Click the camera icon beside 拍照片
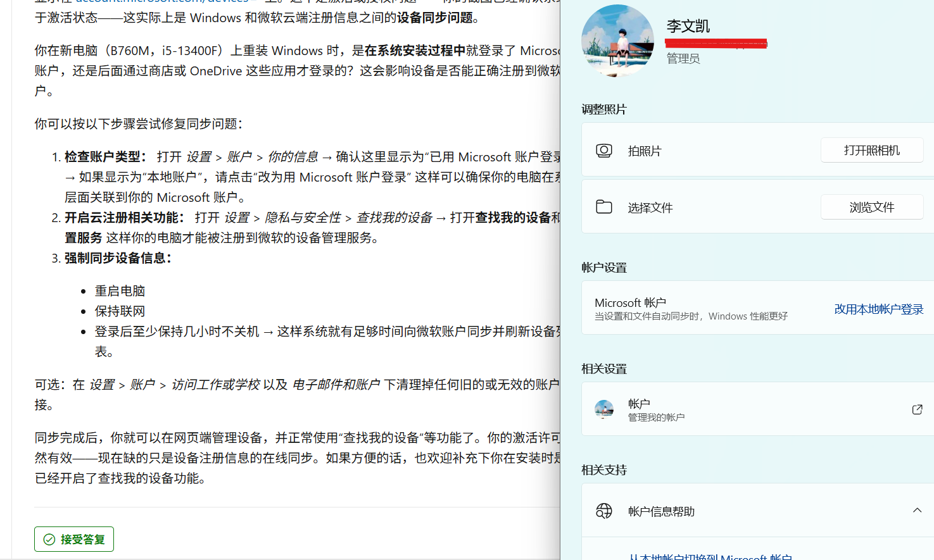 (604, 151)
